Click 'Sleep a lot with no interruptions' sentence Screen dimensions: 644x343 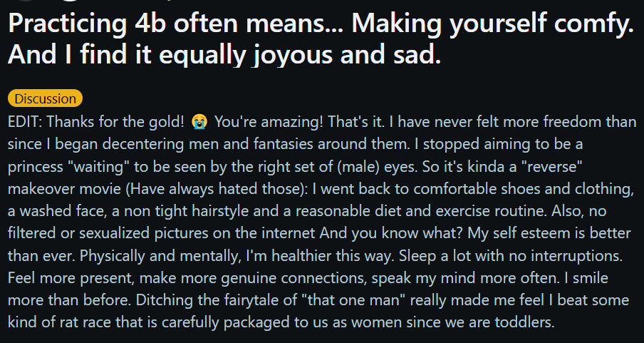[511, 255]
